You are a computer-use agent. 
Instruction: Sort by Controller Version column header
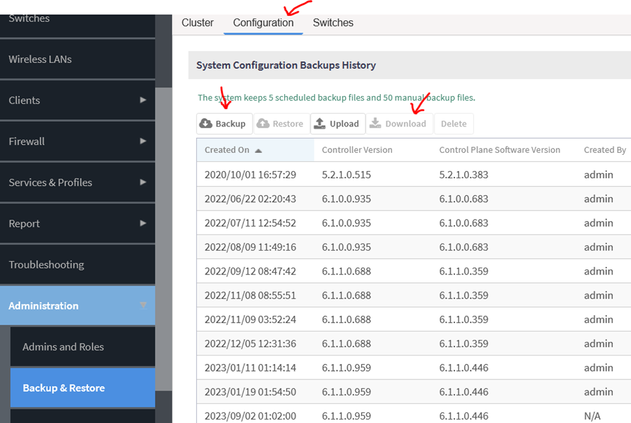(356, 150)
